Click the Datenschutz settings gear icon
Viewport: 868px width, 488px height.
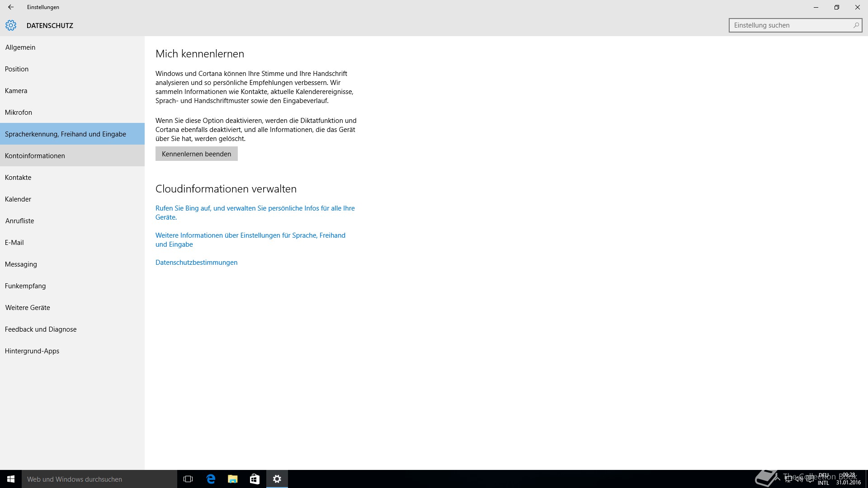[x=11, y=25]
